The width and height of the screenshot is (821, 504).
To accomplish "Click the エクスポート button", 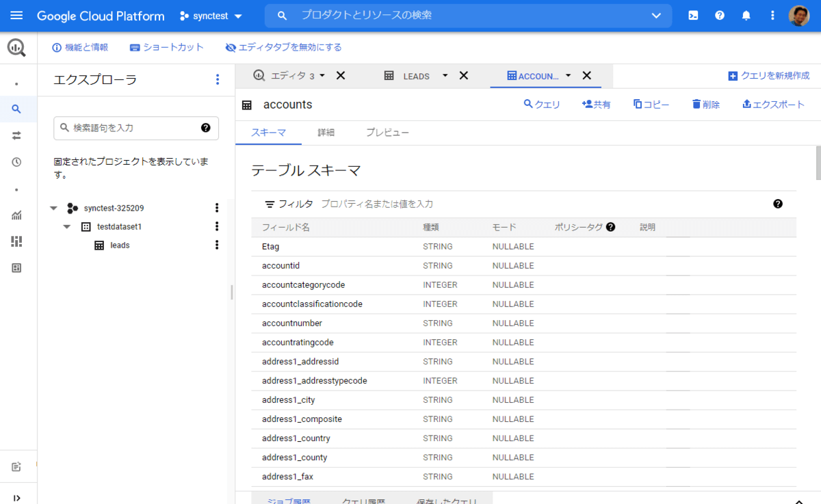I will 773,105.
